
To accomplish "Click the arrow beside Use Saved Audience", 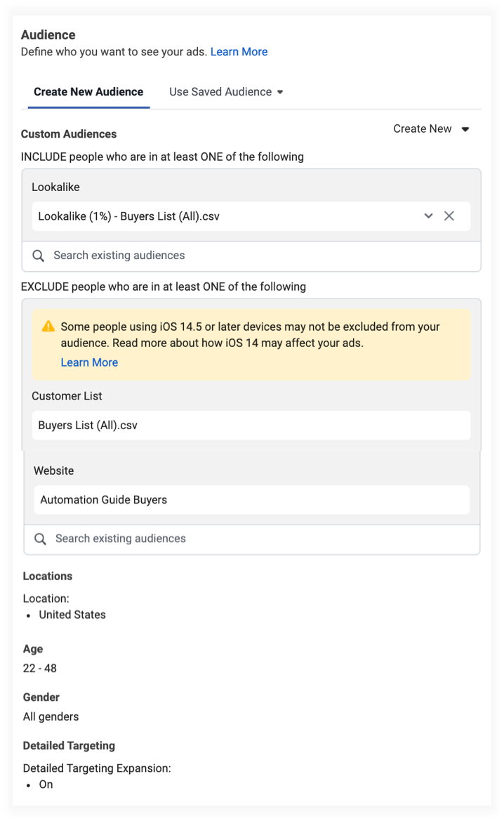I will (280, 92).
